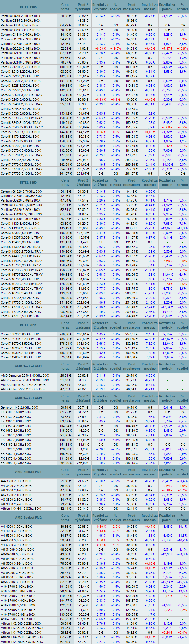The height and width of the screenshot is (644, 189).
Task: Select A8-6600K 3,9GHz BOX name
Action: click(17, 582)
